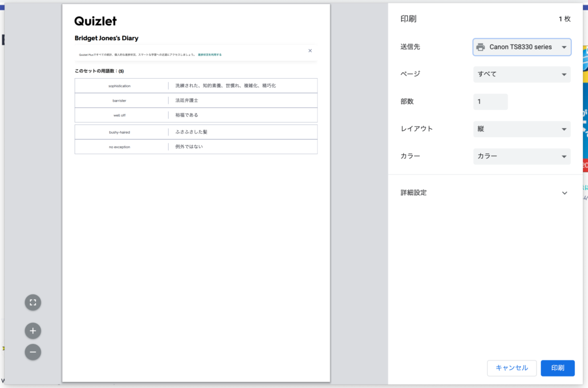
Task: Click the blue 印刷 button
Action: [x=558, y=368]
